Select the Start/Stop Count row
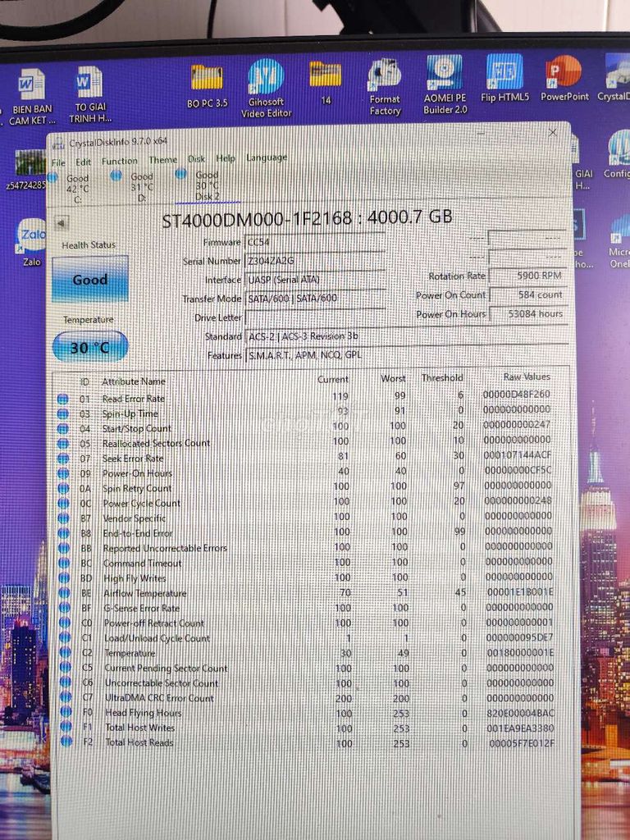 [x=305, y=427]
